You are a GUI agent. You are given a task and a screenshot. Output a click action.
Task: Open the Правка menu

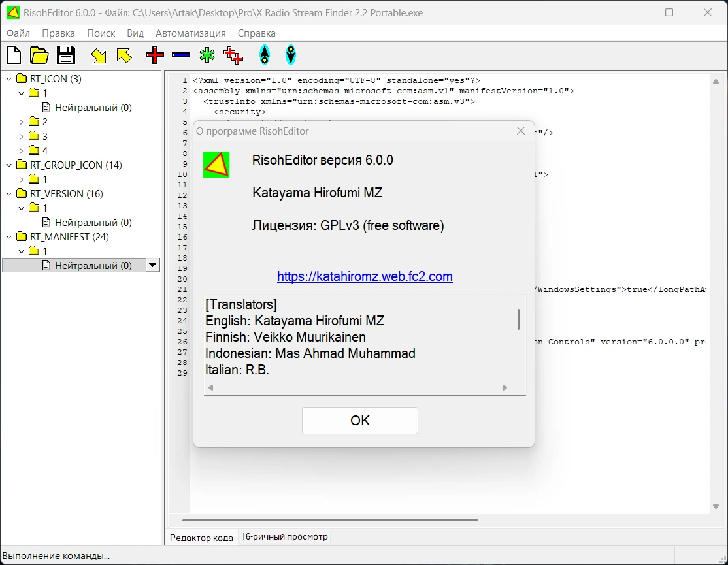pyautogui.click(x=59, y=33)
